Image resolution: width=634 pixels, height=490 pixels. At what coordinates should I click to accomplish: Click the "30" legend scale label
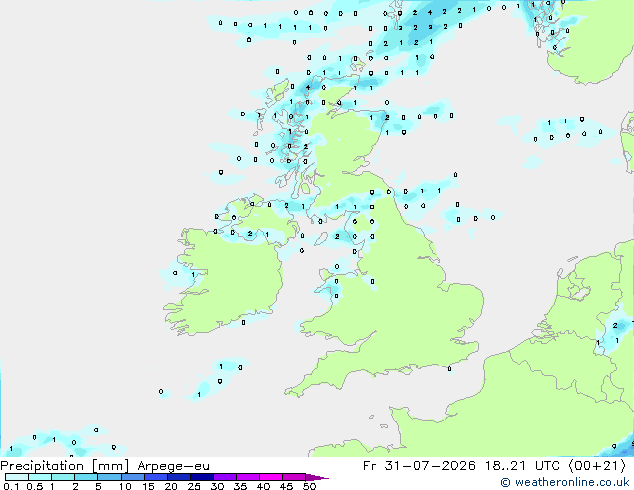(x=217, y=486)
